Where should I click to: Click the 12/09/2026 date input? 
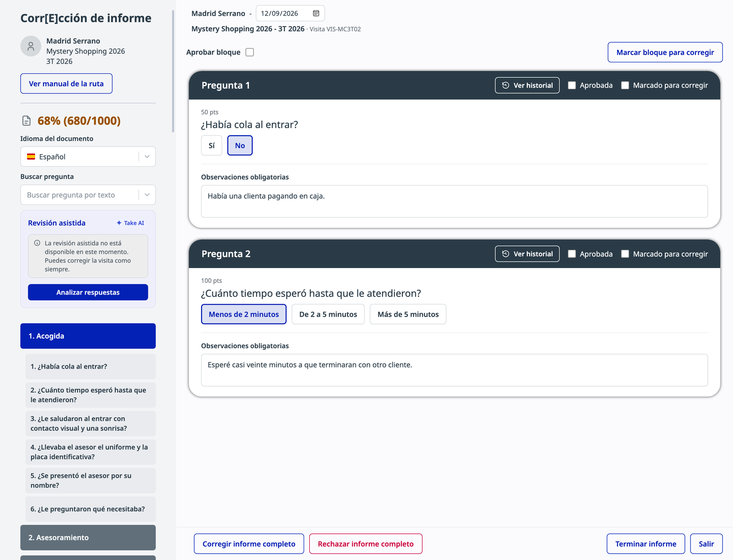[290, 13]
